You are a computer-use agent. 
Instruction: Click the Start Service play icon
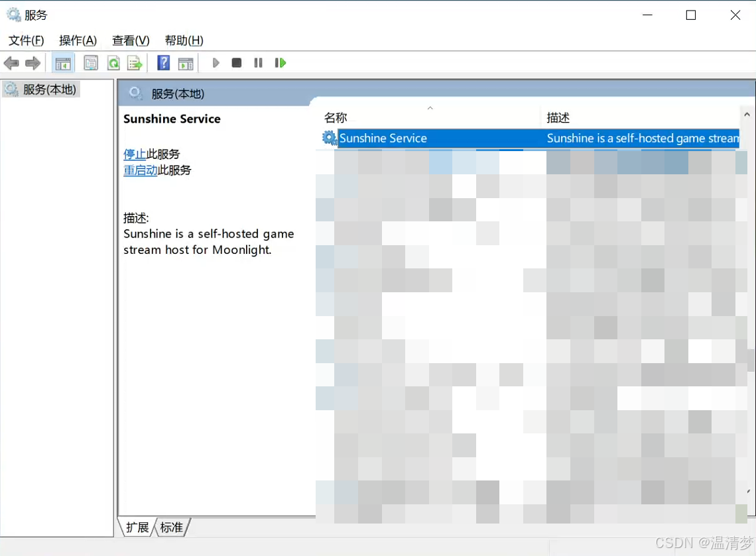(x=216, y=63)
